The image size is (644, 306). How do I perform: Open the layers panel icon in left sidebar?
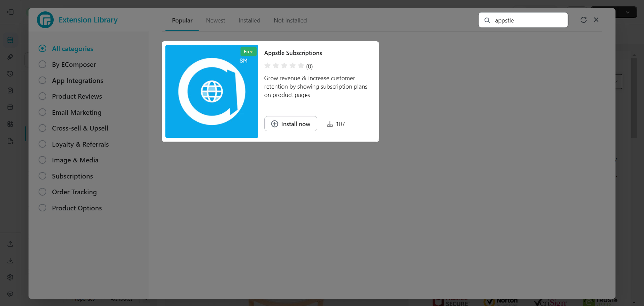(10, 40)
